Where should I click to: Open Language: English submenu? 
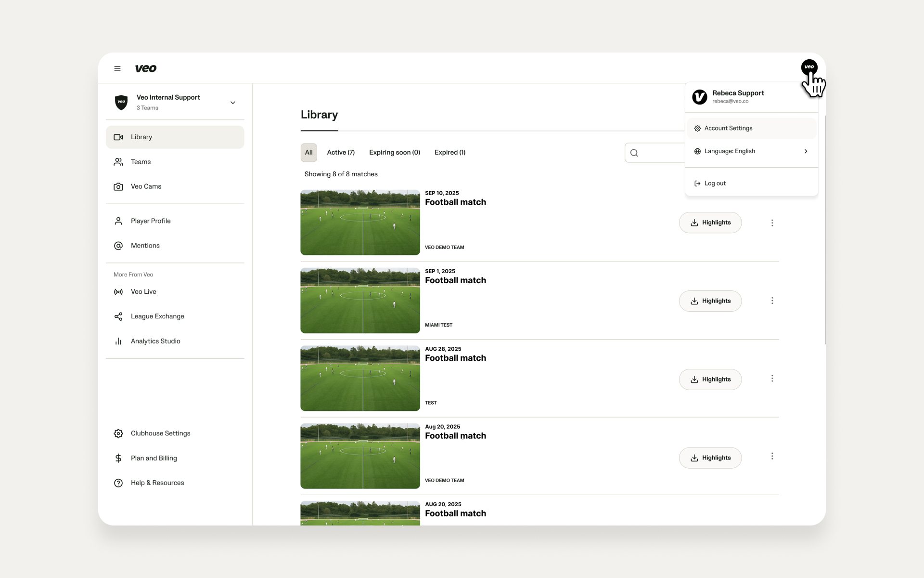point(751,151)
